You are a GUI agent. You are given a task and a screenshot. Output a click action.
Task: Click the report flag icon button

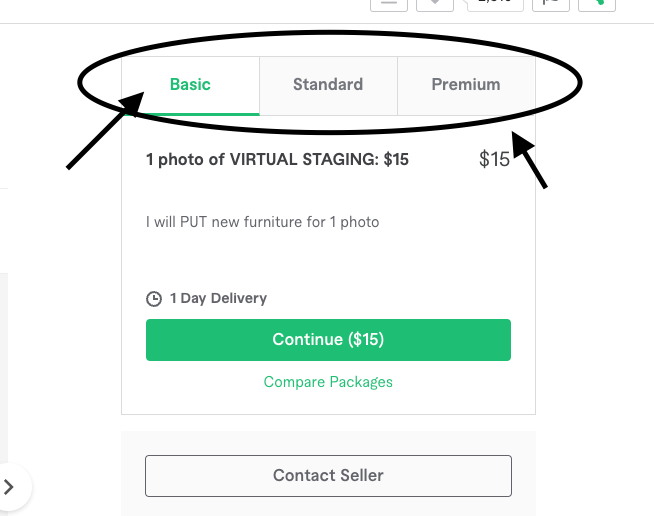[x=551, y=4]
